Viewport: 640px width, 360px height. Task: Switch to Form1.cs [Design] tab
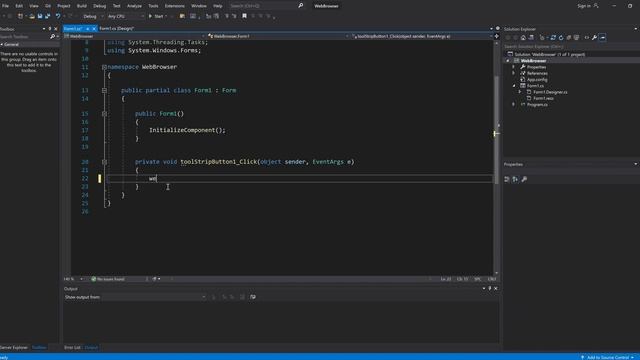coord(117,29)
